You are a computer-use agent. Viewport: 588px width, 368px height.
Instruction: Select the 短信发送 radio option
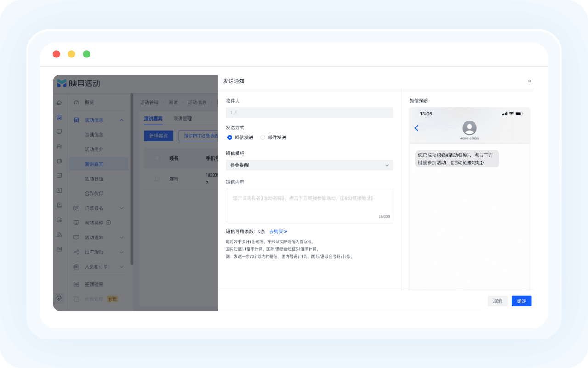[x=230, y=138]
